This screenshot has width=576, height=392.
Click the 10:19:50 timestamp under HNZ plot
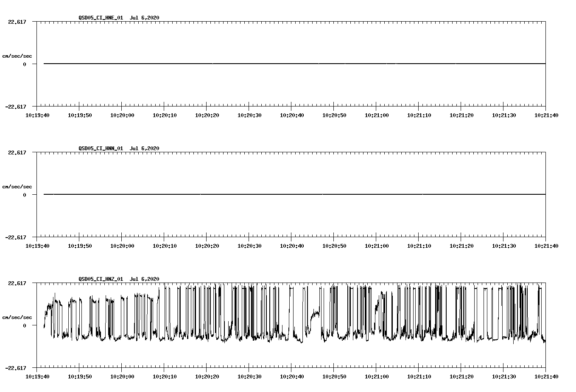coord(79,376)
